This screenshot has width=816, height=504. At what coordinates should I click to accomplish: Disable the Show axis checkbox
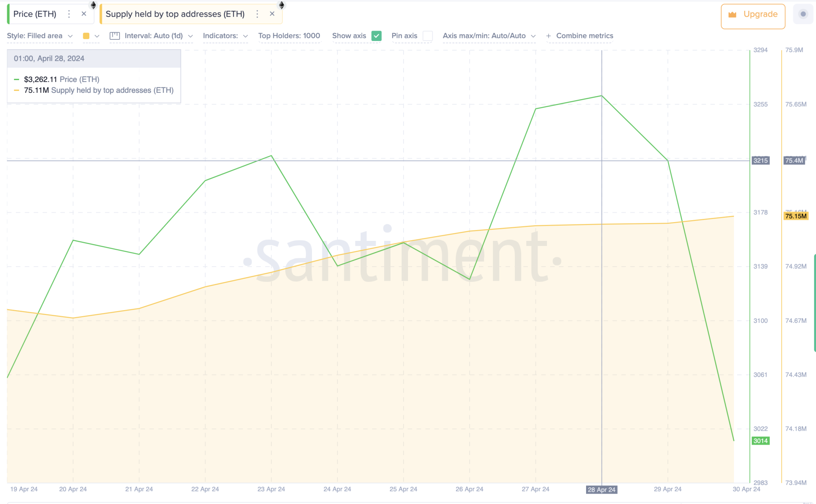point(376,36)
